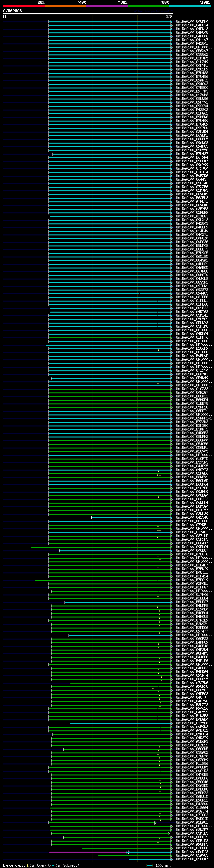This screenshot has height=868, width=214.
Task: Open hit UniRef100_C4YCE8
Action: coord(192,775)
